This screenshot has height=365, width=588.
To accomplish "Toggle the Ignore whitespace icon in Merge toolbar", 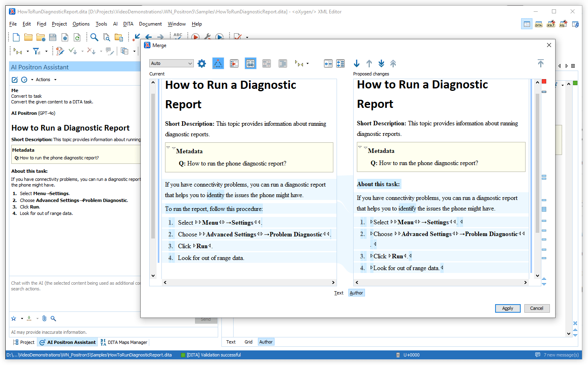I will click(x=266, y=63).
